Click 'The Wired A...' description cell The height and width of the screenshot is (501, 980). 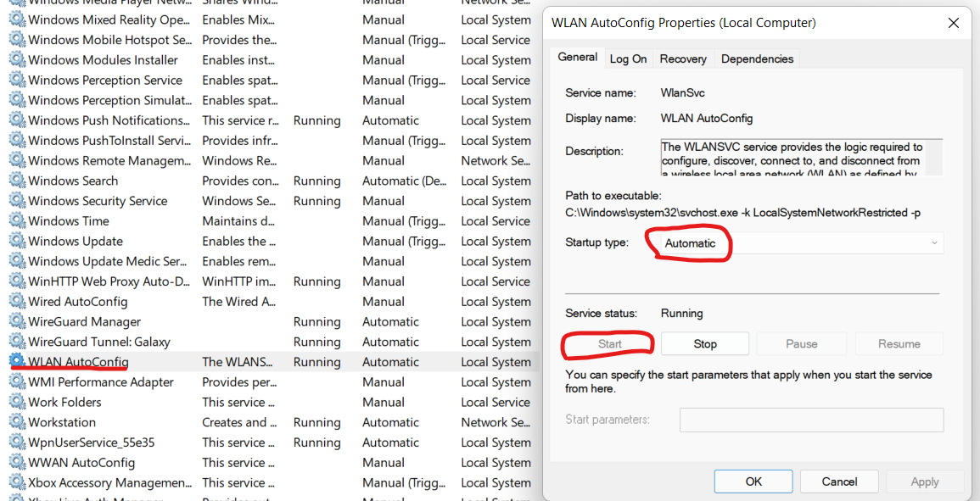point(239,302)
